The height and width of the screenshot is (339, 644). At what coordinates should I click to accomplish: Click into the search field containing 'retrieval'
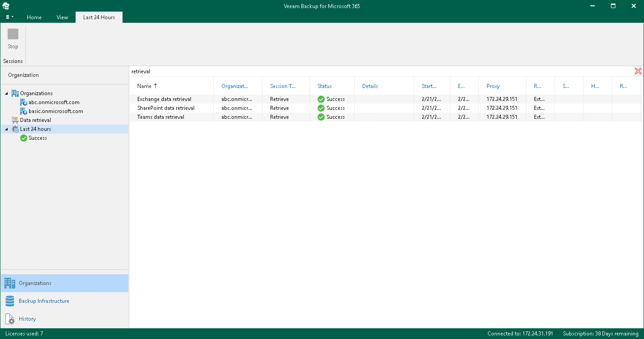tap(381, 71)
